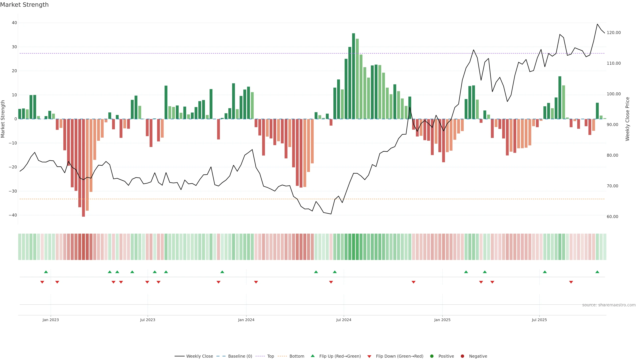
Task: Click the rightmost green flip-up triangle marker
Action: pos(597,272)
